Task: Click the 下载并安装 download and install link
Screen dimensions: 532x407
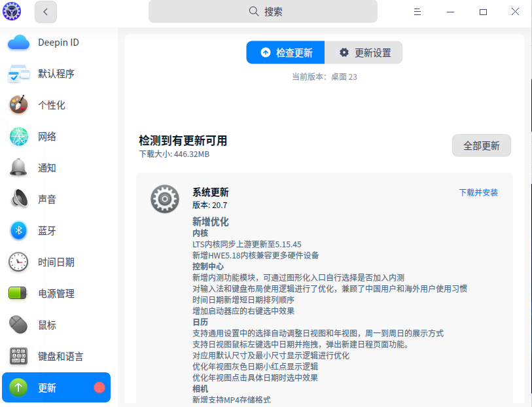Action: pyautogui.click(x=478, y=192)
